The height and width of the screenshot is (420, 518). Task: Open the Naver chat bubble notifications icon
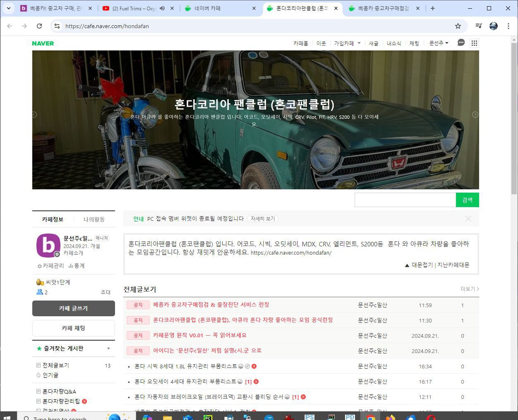[461, 43]
